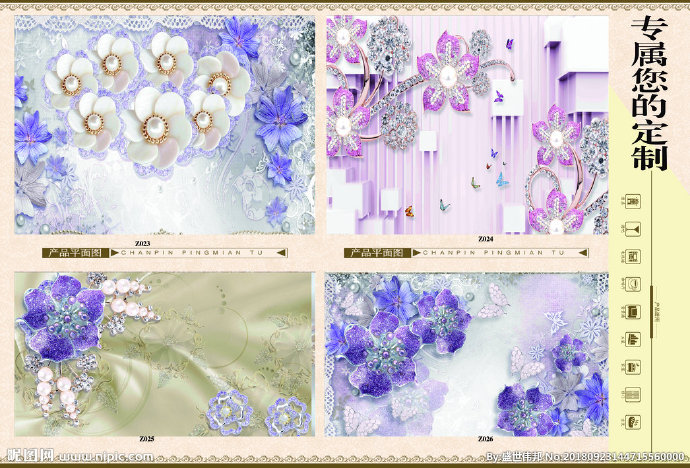The width and height of the screenshot is (690, 468).
Task: Open the white pearl flower mural Z023
Action: click(165, 125)
